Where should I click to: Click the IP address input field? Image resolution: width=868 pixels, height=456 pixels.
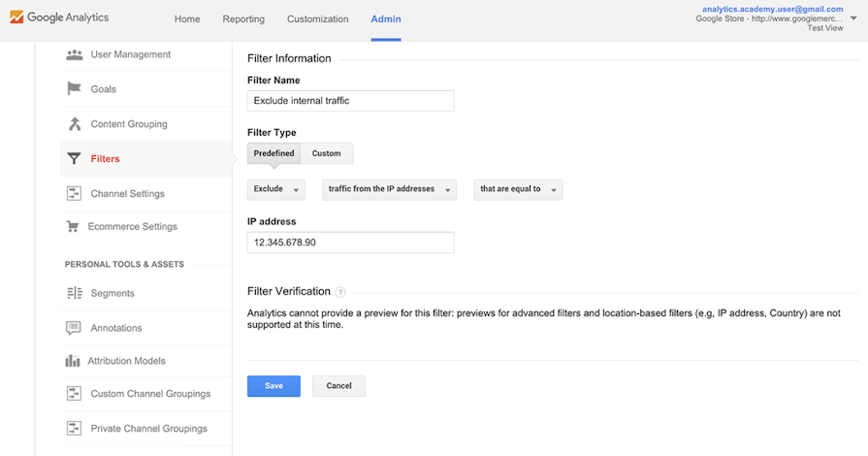350,243
